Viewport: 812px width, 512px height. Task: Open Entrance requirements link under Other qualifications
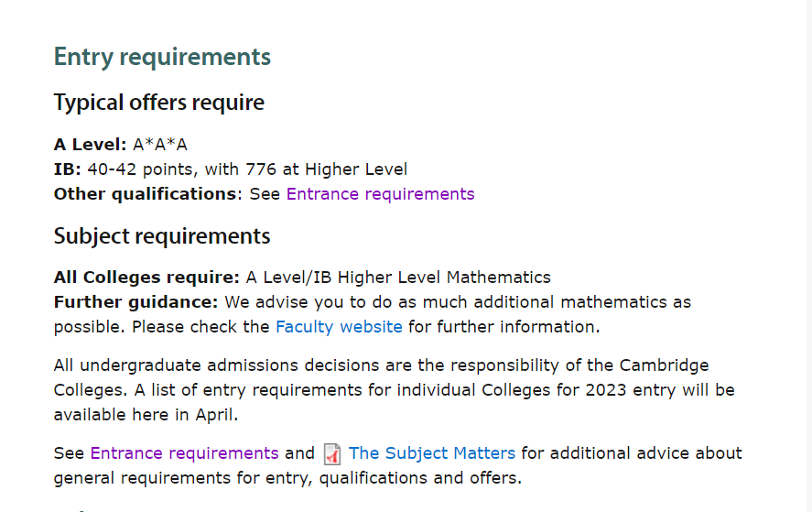coord(380,194)
